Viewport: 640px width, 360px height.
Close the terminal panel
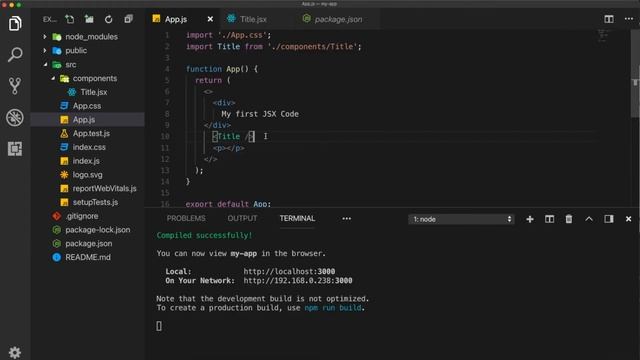[x=629, y=219]
